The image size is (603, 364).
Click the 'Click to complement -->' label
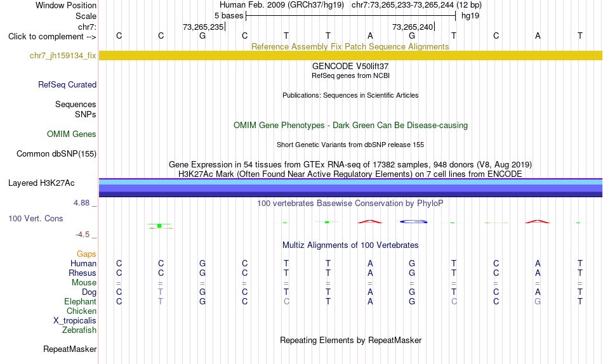(x=52, y=37)
